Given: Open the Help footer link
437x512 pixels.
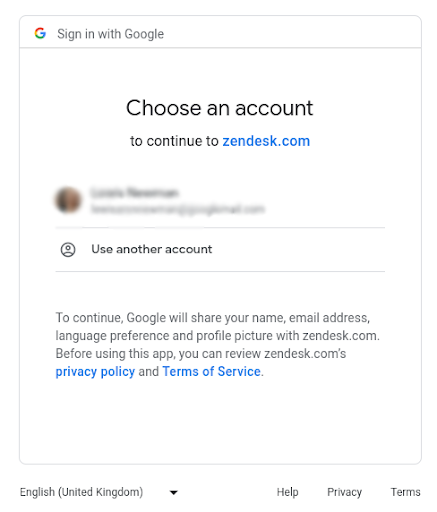Looking at the screenshot, I should [287, 492].
